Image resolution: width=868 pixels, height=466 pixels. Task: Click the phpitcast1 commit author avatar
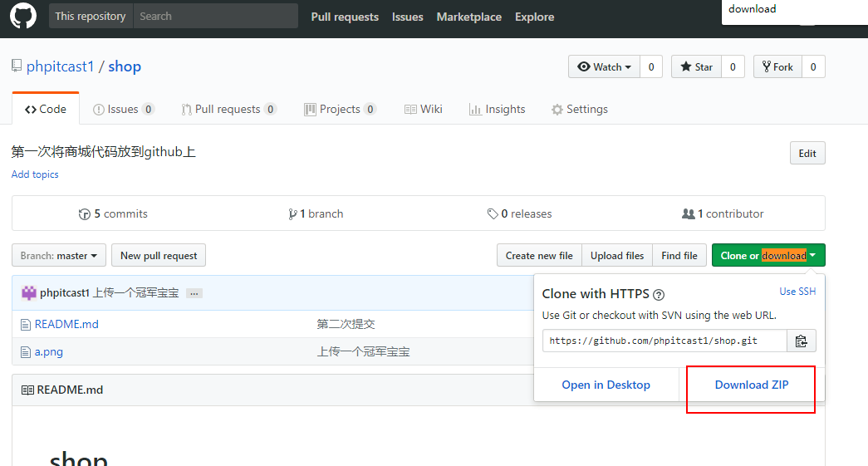click(29, 292)
